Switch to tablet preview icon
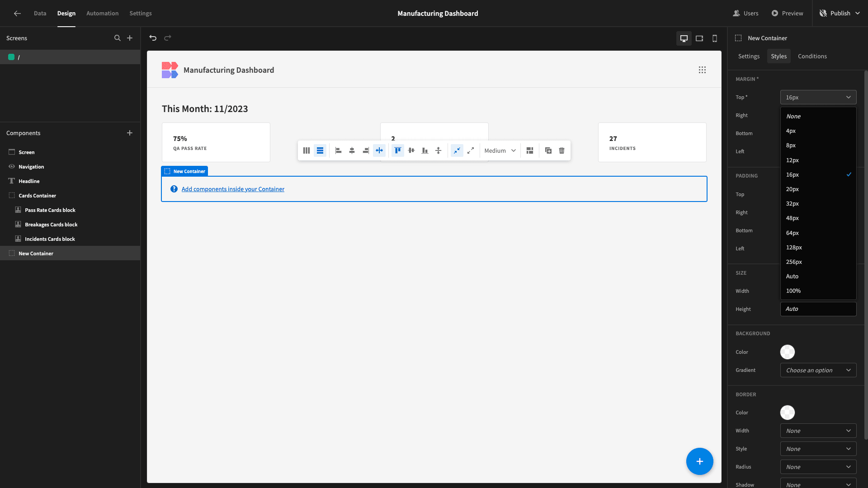868x488 pixels. [x=699, y=38]
